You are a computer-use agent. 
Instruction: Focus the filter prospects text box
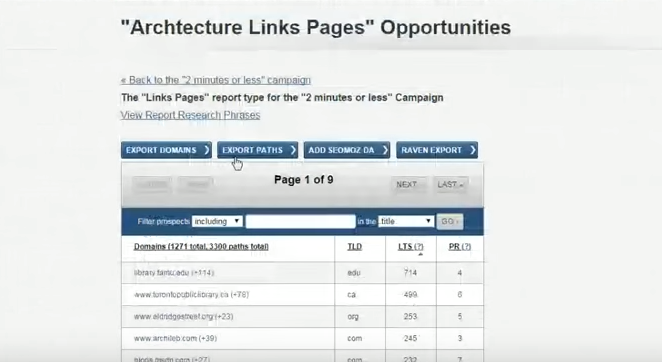pos(300,221)
